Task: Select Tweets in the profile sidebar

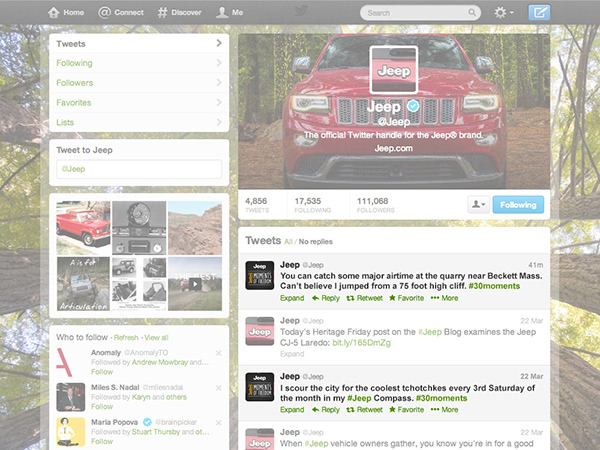Action: [139, 44]
